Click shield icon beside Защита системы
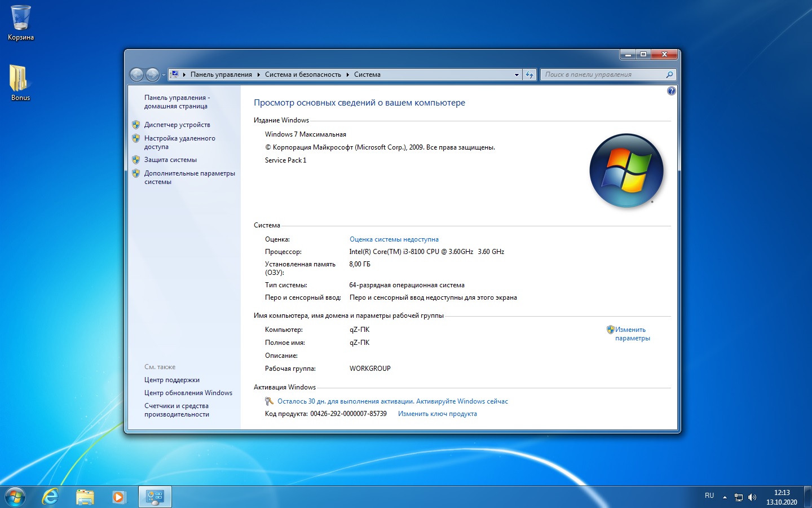Viewport: 812px width, 508px height. tap(136, 160)
